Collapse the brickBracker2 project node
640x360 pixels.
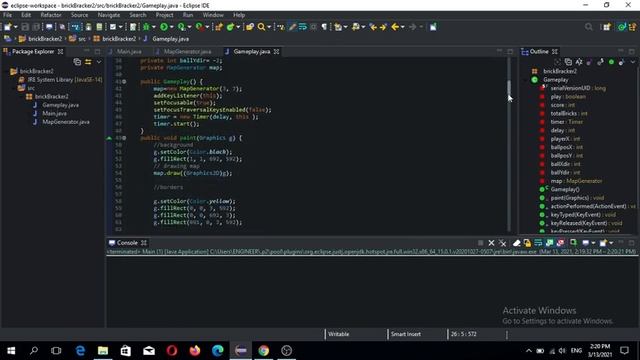click(6, 71)
